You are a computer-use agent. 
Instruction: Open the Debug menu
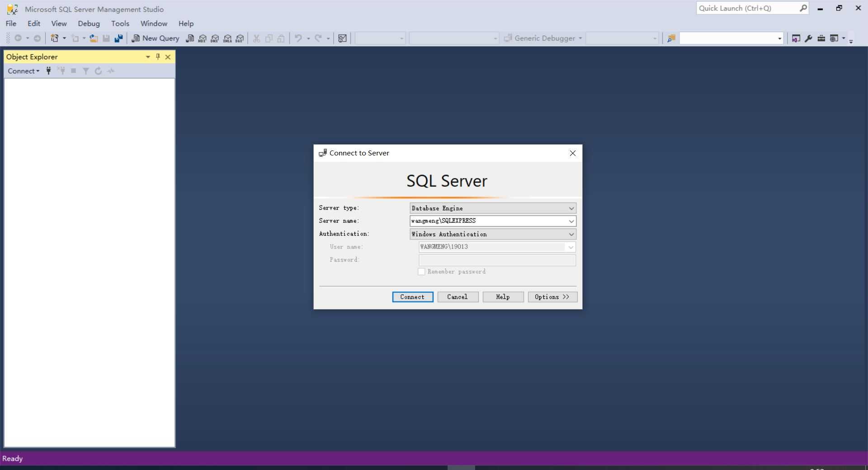(x=89, y=23)
